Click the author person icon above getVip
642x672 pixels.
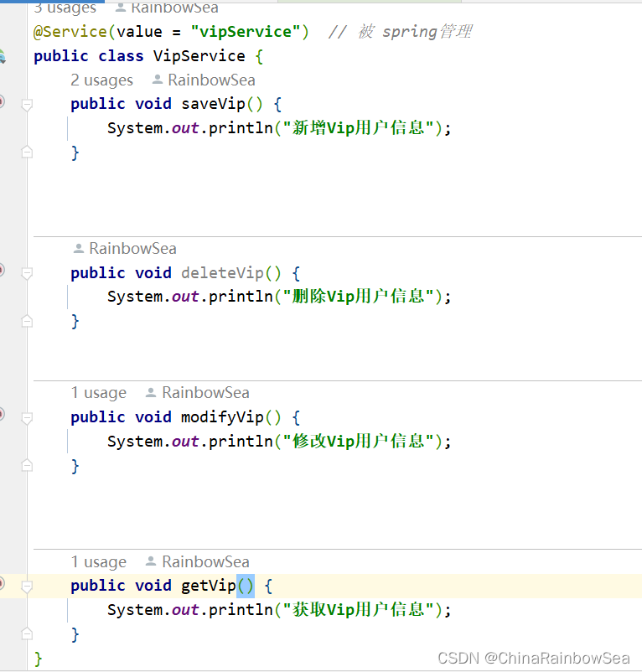(x=150, y=561)
